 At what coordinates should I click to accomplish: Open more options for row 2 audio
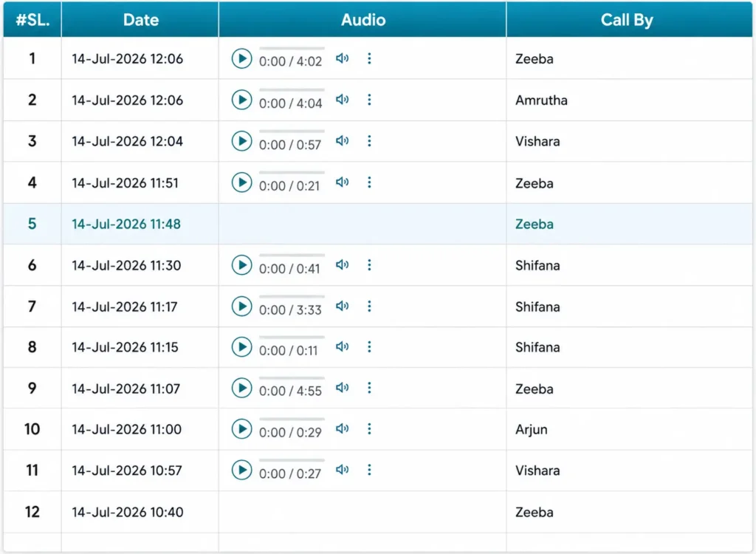(x=369, y=100)
